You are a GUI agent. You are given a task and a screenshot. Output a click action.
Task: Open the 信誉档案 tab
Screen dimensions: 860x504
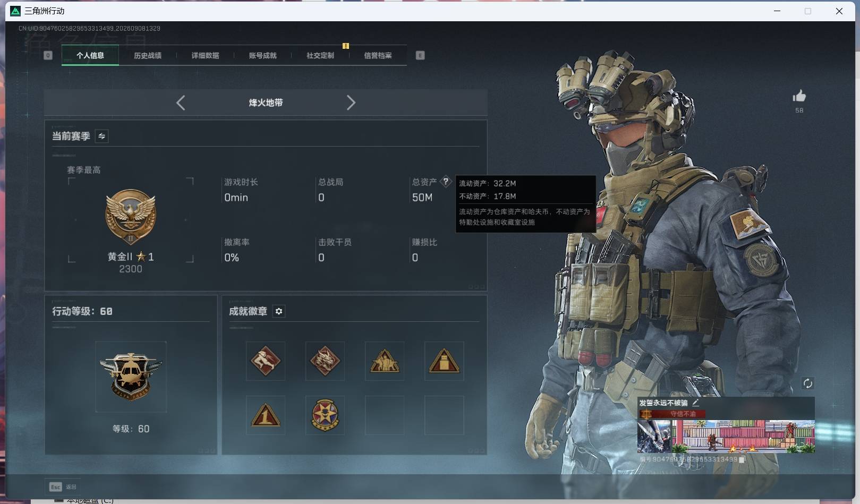pos(378,55)
